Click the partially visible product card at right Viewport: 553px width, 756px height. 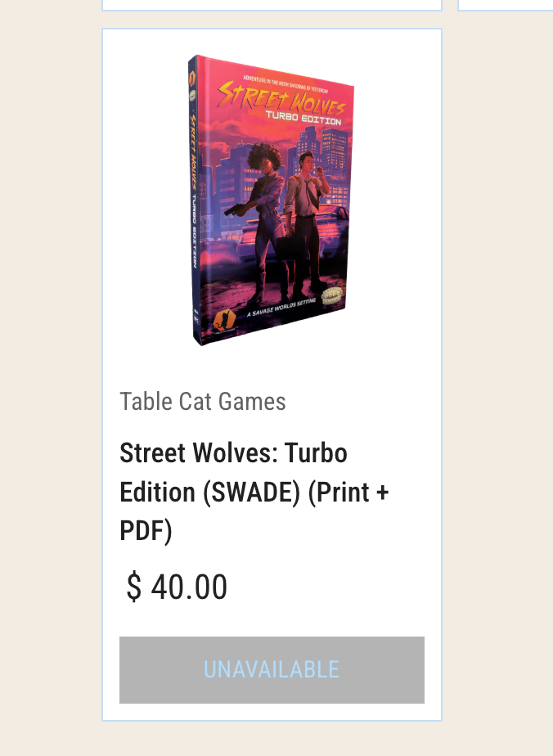click(506, 5)
